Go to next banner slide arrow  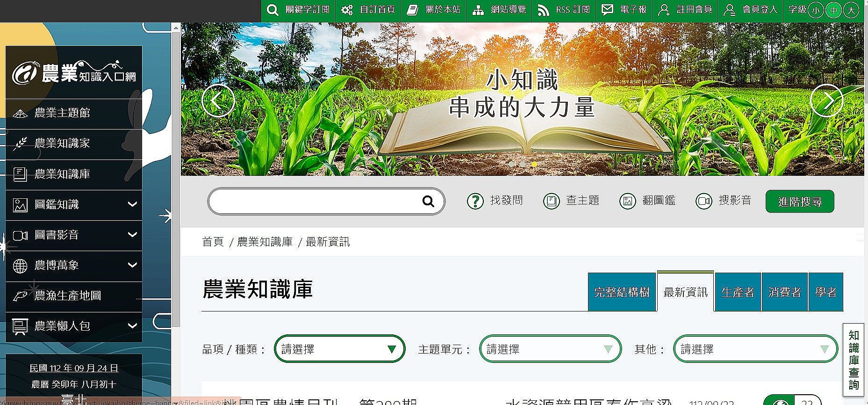[826, 101]
